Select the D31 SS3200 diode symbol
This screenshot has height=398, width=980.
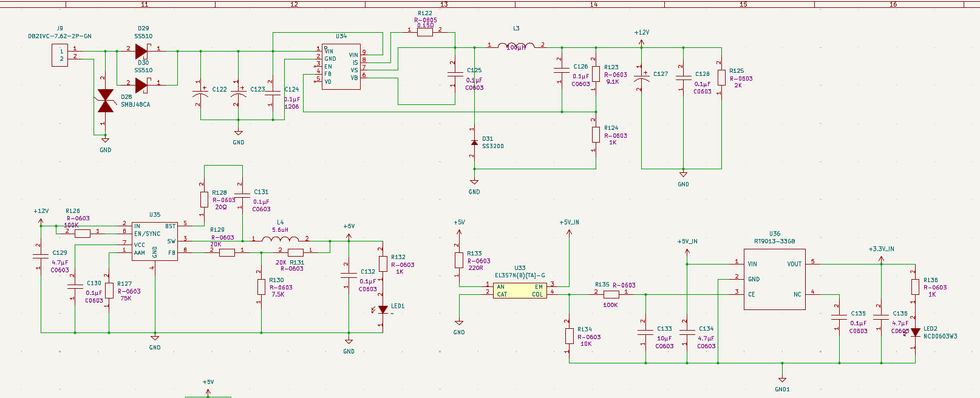tap(474, 143)
